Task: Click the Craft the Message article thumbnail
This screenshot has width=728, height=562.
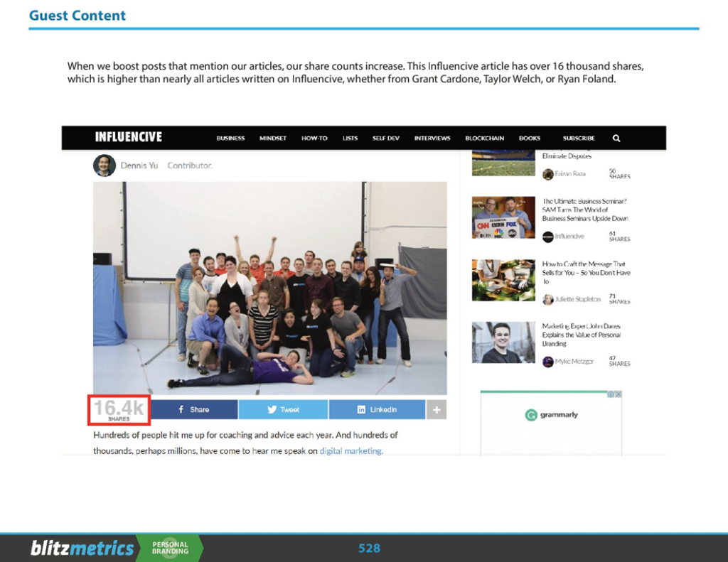Action: point(503,281)
